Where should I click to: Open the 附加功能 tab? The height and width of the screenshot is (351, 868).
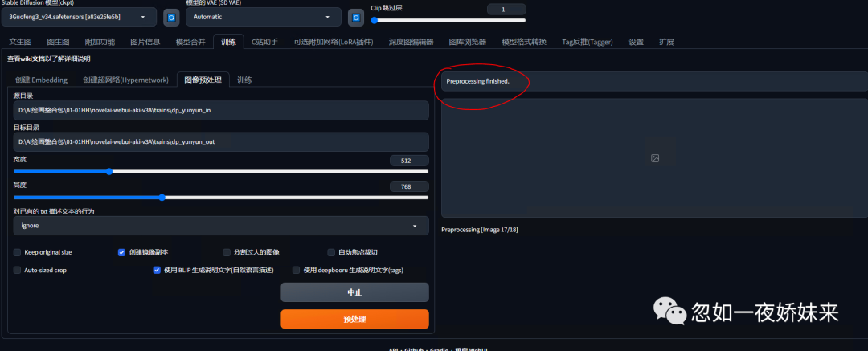pos(100,42)
